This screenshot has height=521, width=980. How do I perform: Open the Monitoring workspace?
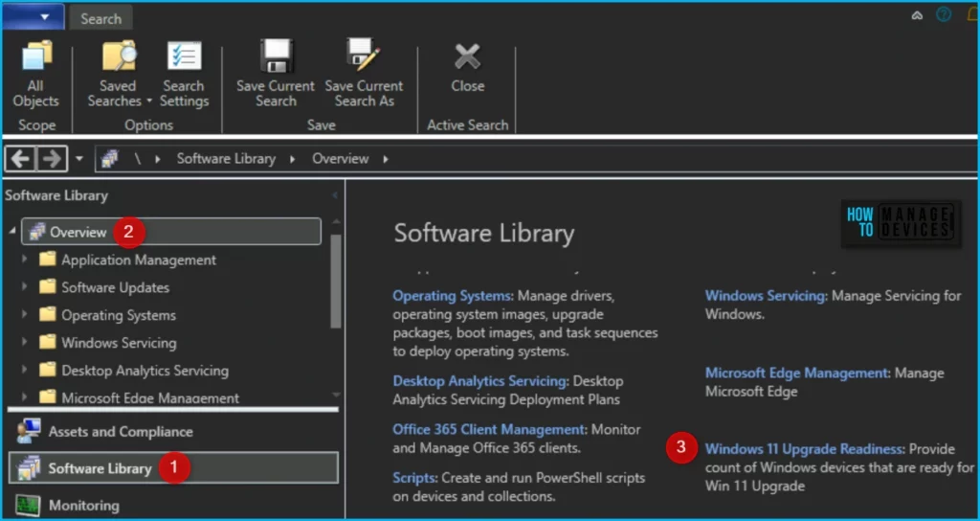point(173,505)
